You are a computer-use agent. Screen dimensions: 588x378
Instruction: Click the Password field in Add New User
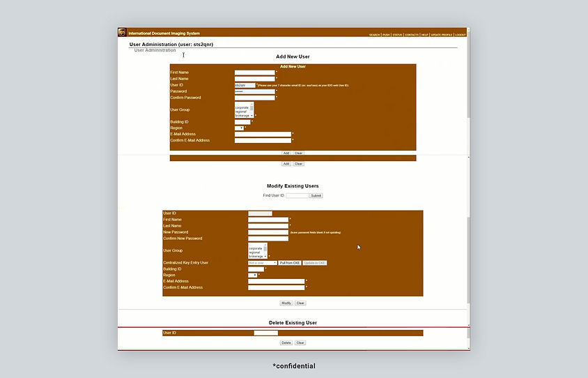[x=254, y=91]
